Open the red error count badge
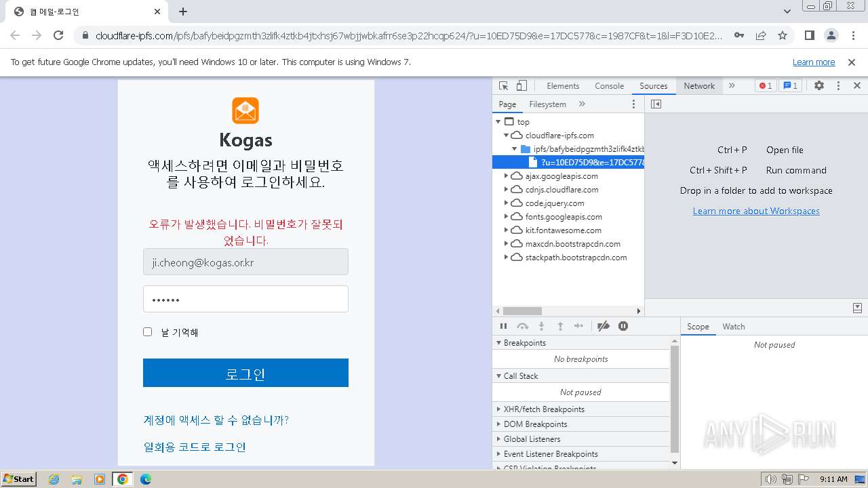The image size is (868, 488). [x=766, y=86]
